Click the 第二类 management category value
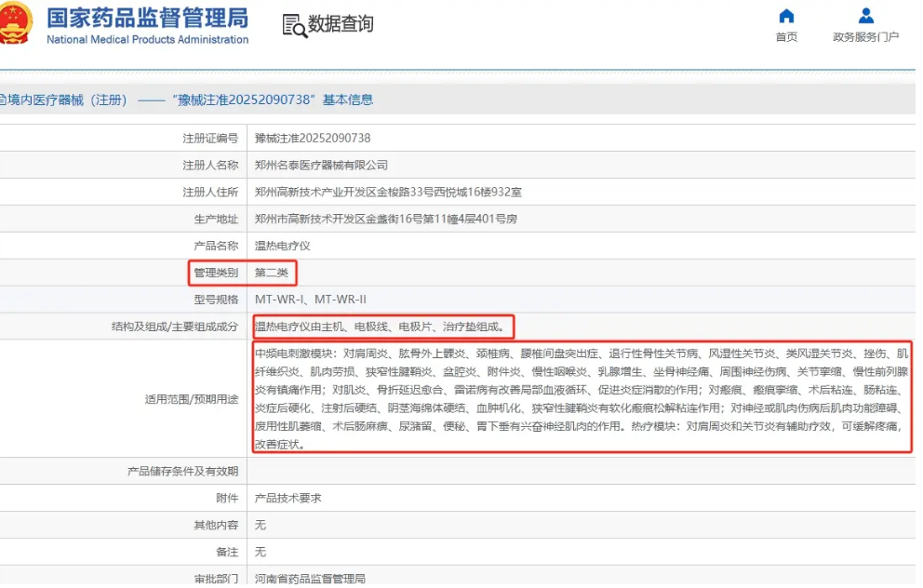Image resolution: width=923 pixels, height=588 pixels. point(272,273)
